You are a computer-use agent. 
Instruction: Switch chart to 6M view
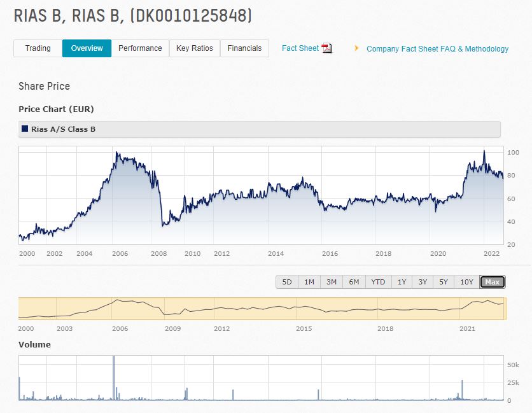[x=354, y=281]
